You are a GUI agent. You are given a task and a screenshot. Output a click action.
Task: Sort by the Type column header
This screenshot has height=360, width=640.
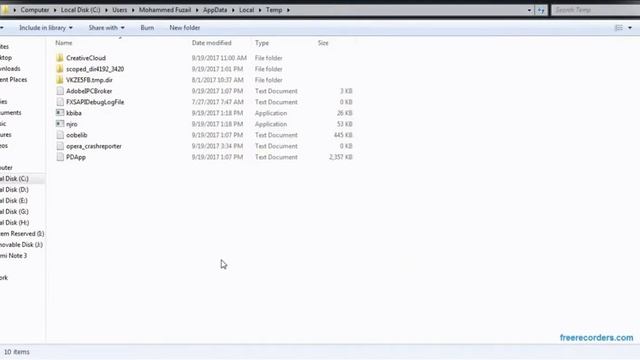(x=262, y=43)
